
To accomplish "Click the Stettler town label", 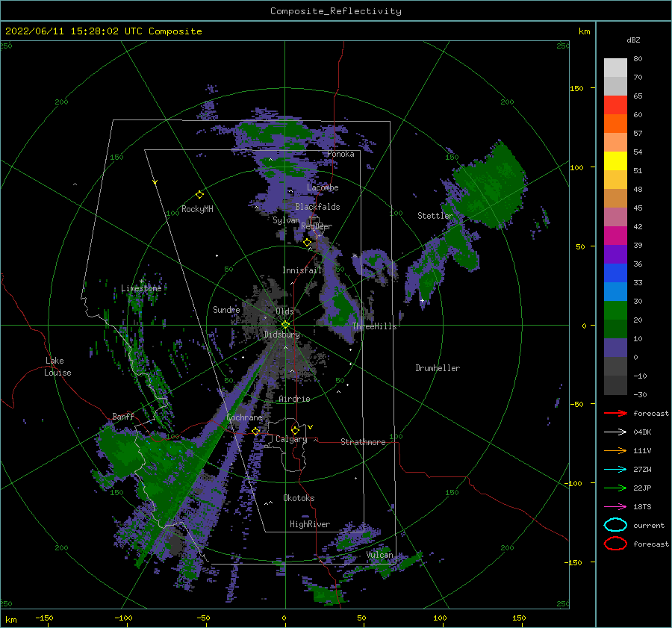I will click(435, 216).
